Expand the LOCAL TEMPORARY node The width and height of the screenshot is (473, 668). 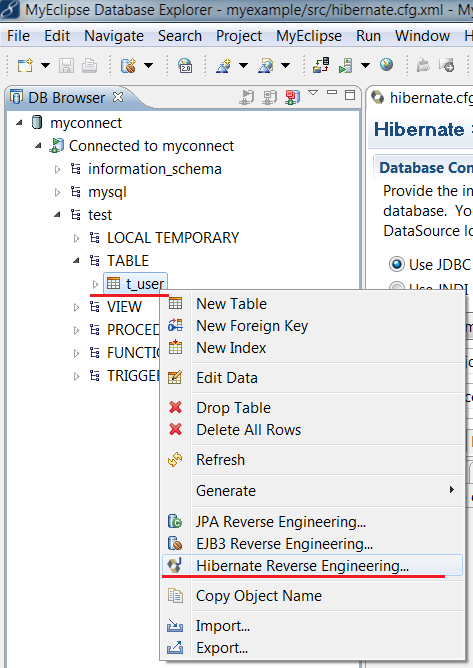pyautogui.click(x=76, y=239)
